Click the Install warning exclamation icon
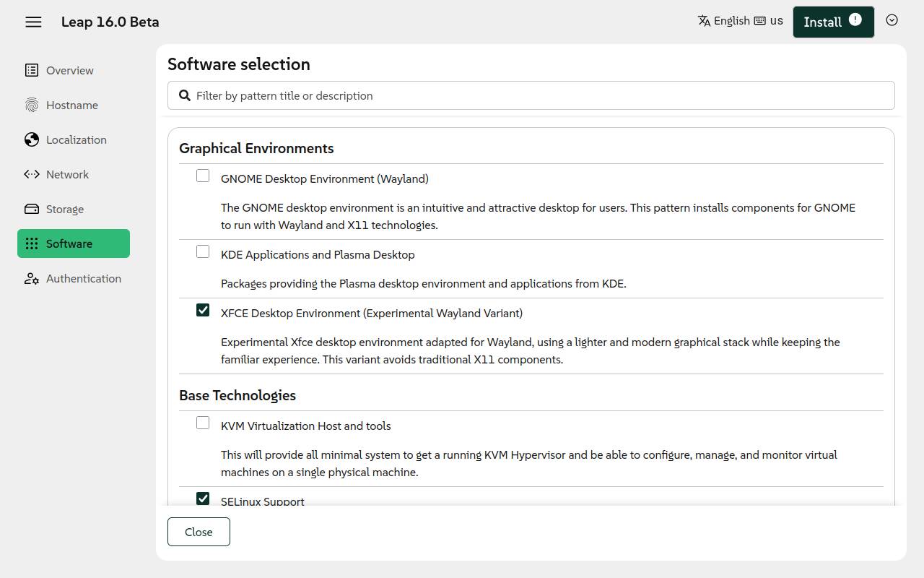This screenshot has width=924, height=578. click(x=855, y=20)
